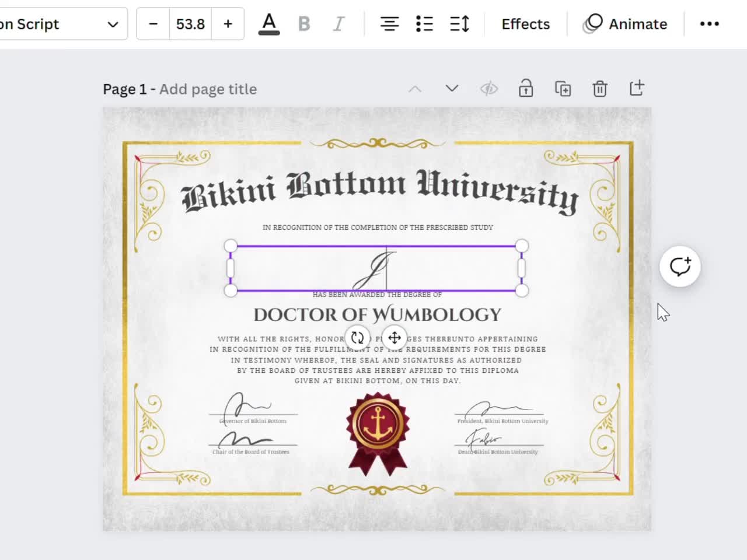Open the line spacing settings
747x560 pixels.
click(459, 23)
